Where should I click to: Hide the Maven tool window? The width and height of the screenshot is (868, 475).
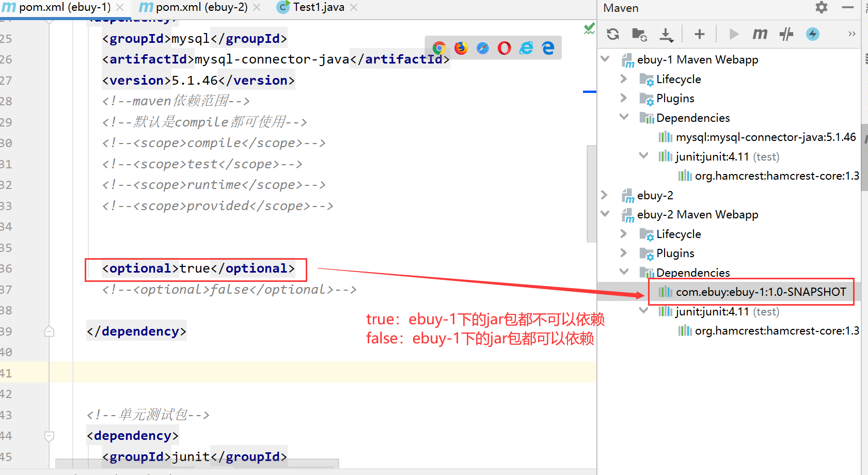[x=847, y=7]
